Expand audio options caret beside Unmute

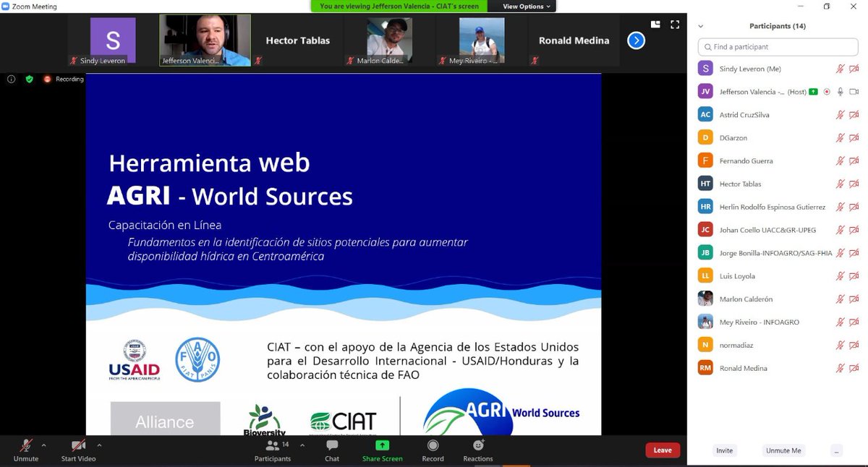click(43, 445)
